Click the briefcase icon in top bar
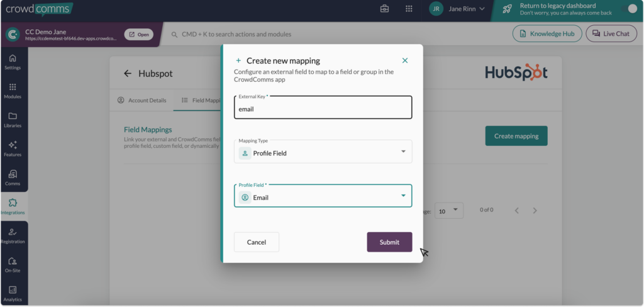 point(385,9)
